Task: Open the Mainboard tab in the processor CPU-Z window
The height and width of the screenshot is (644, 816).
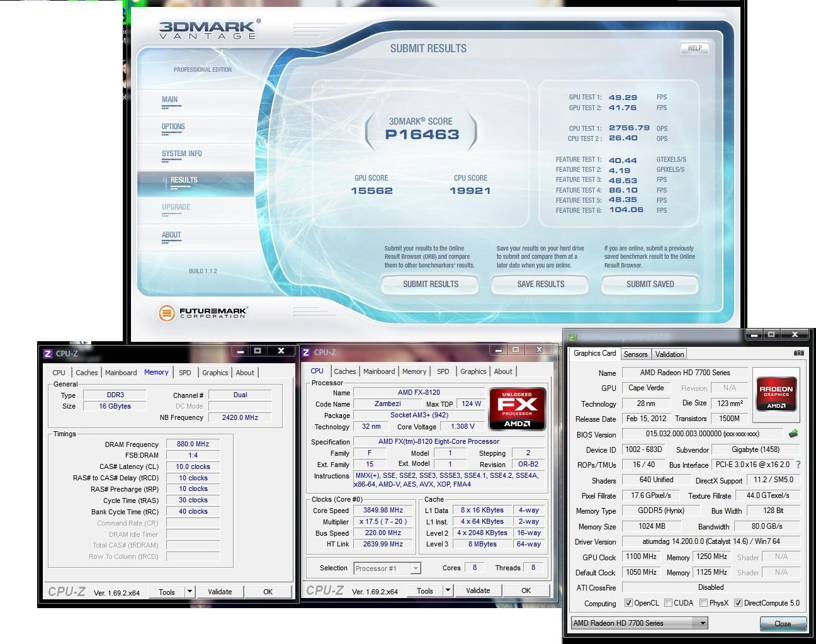Action: (379, 371)
